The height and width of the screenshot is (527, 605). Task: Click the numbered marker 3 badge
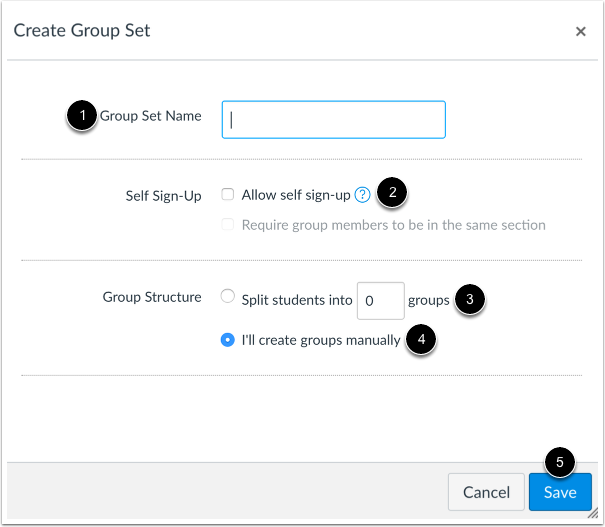(x=470, y=299)
